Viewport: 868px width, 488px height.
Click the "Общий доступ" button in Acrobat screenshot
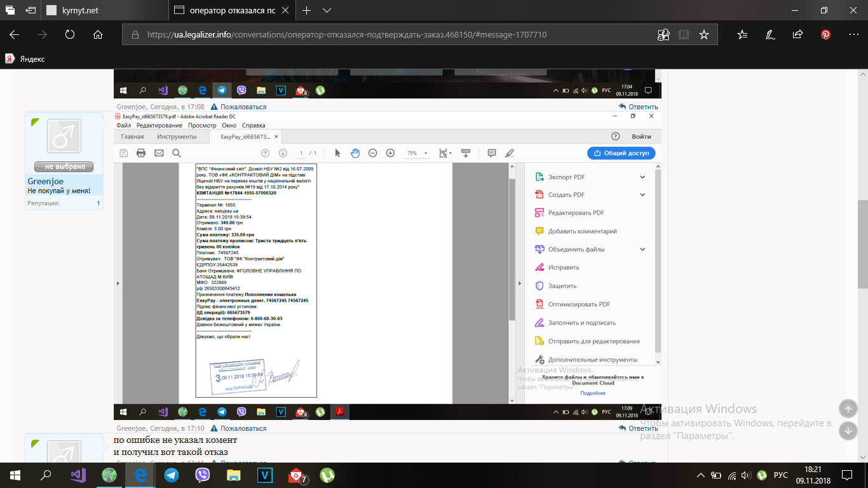coord(621,153)
